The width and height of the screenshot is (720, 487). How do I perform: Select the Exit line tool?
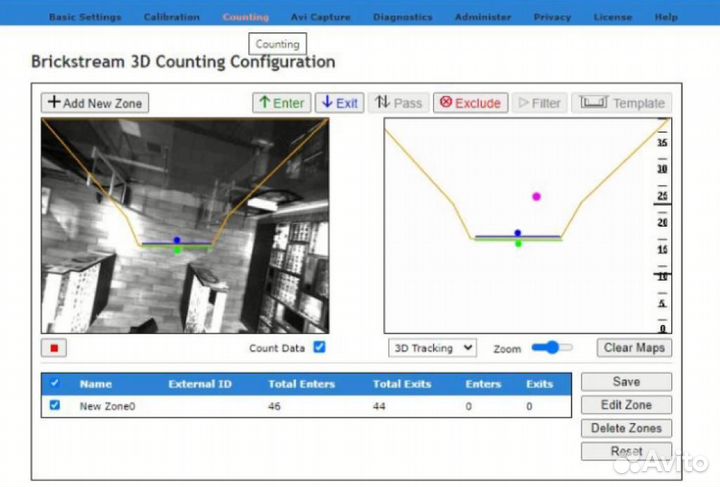pos(339,103)
